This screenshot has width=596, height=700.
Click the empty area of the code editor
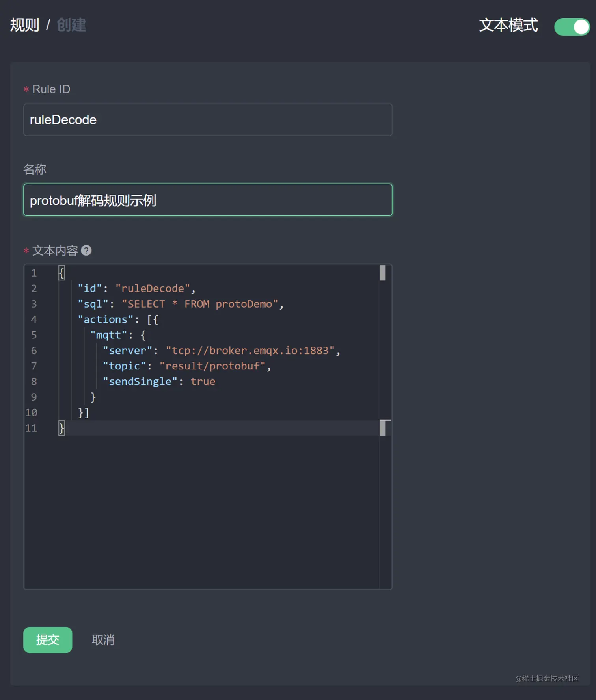click(202, 512)
